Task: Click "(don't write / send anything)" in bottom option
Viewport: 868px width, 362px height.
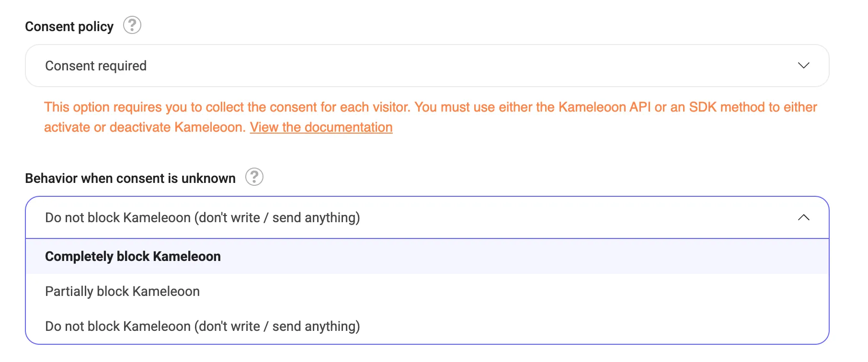Action: 277,327
